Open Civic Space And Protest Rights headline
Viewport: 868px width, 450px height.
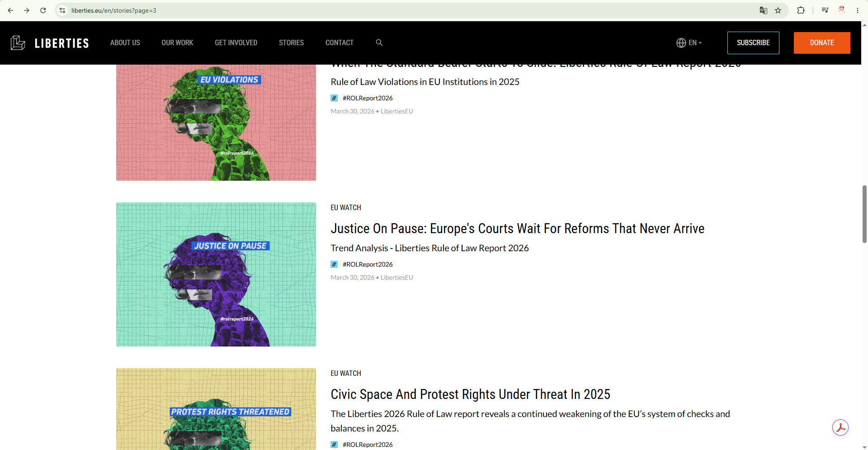[x=471, y=394]
